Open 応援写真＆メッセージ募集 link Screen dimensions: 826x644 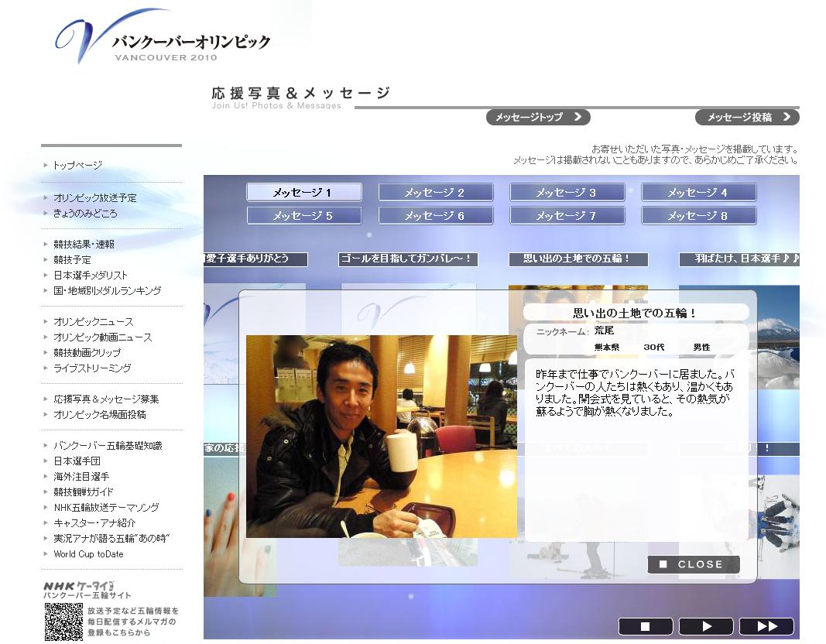pyautogui.click(x=106, y=399)
